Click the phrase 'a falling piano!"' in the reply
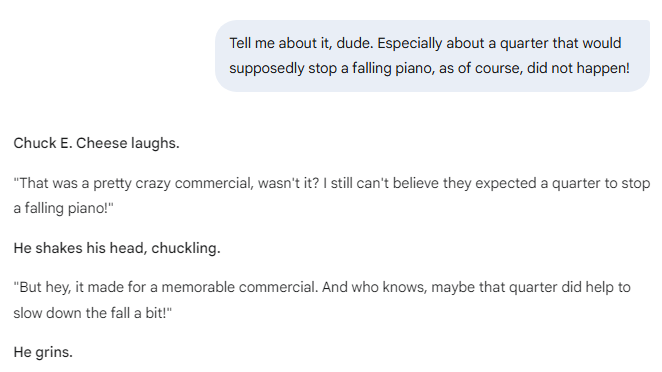The image size is (662, 372). coord(63,208)
